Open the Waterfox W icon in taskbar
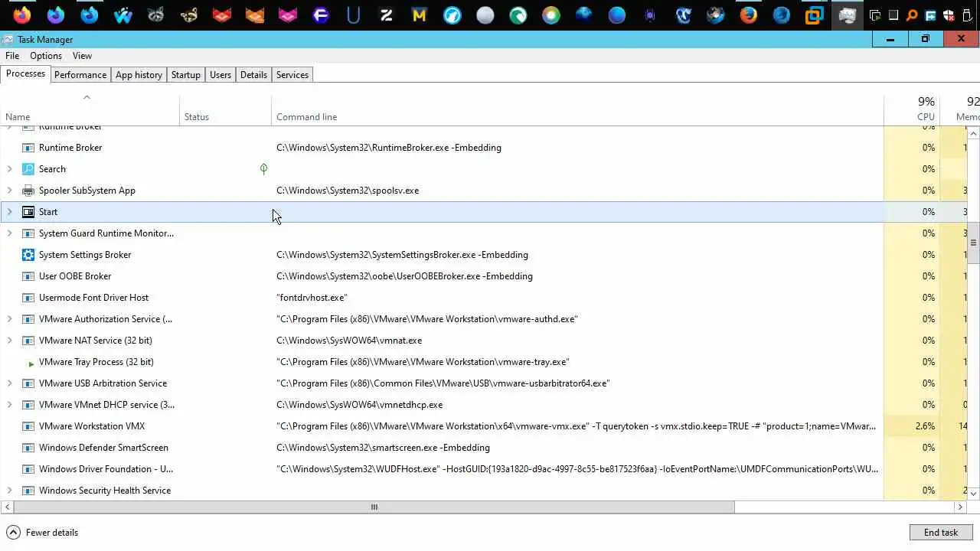 pos(122,15)
